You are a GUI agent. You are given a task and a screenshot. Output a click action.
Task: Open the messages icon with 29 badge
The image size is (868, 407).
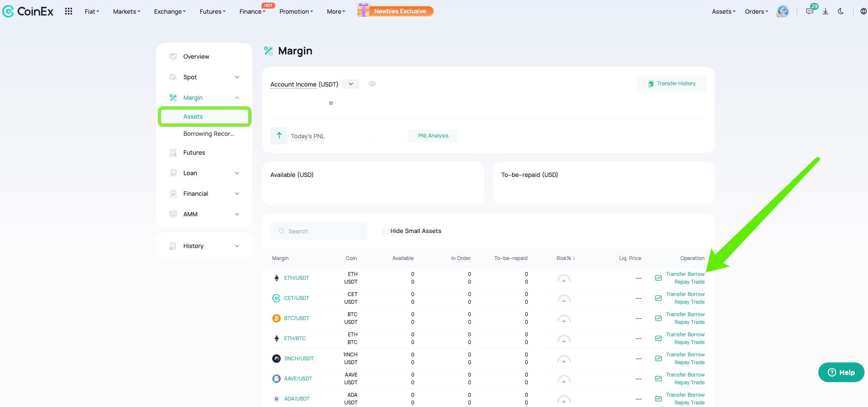tap(810, 11)
